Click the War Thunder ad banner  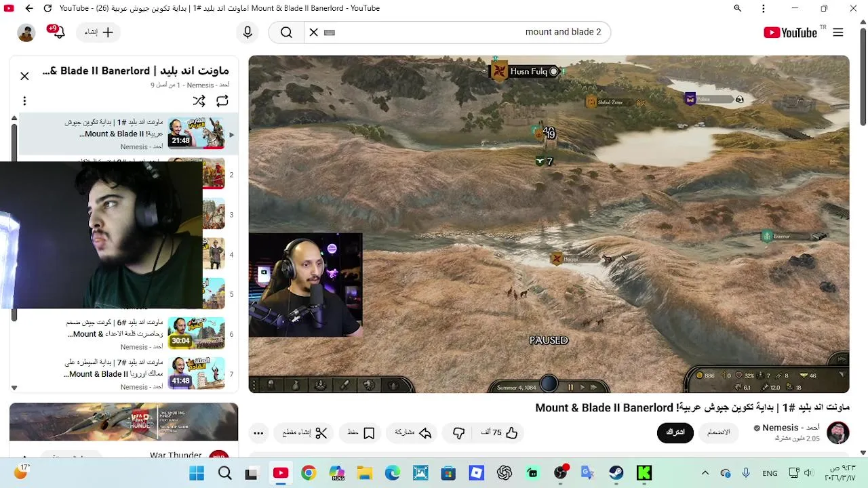(124, 422)
